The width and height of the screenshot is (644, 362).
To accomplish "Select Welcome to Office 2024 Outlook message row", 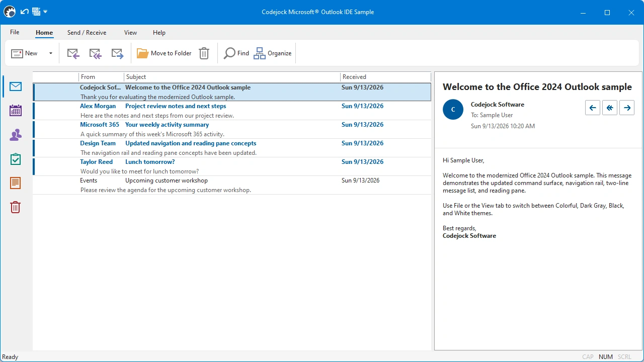I will coord(232,92).
